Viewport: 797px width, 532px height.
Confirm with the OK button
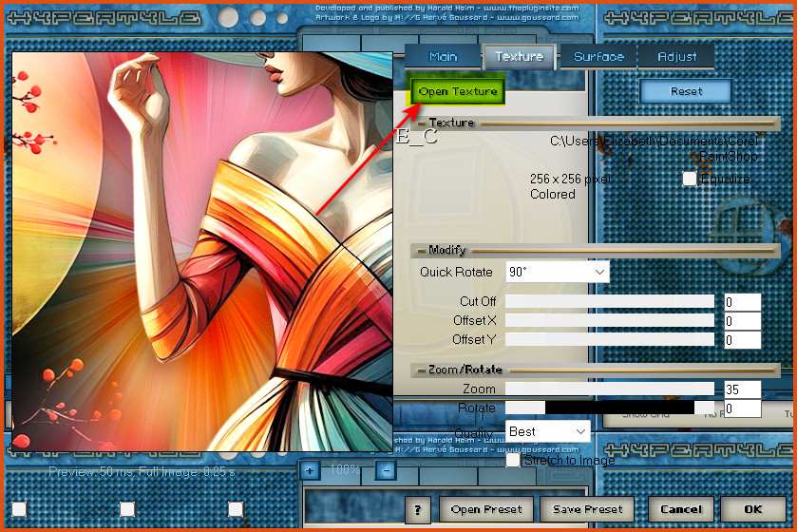coord(753,509)
